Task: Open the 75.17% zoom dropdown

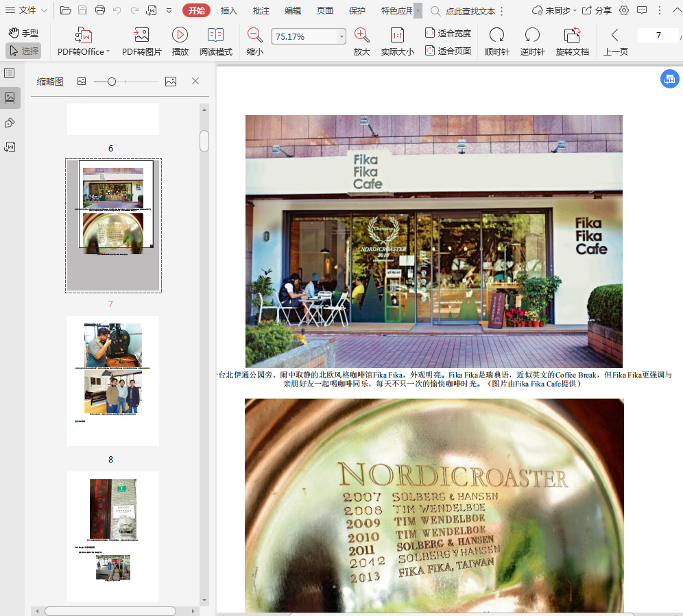Action: pos(341,37)
